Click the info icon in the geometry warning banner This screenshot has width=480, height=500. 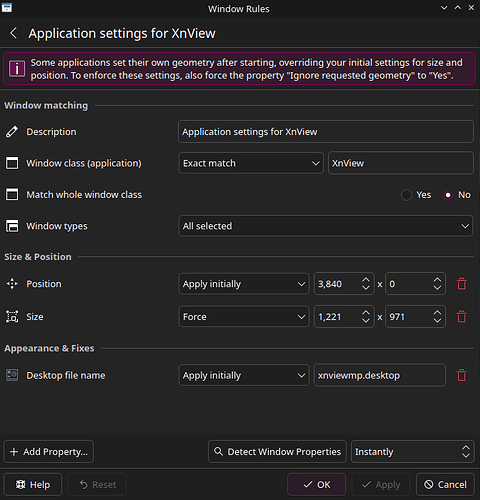[x=17, y=69]
